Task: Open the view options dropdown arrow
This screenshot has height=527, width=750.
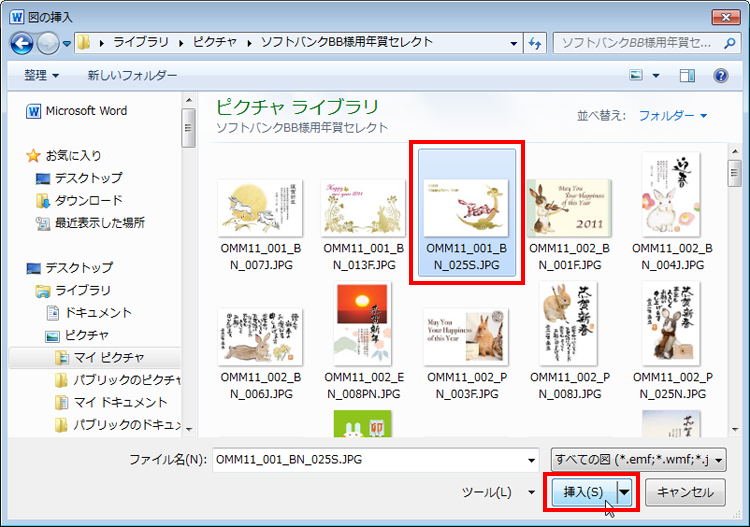Action: [x=656, y=76]
